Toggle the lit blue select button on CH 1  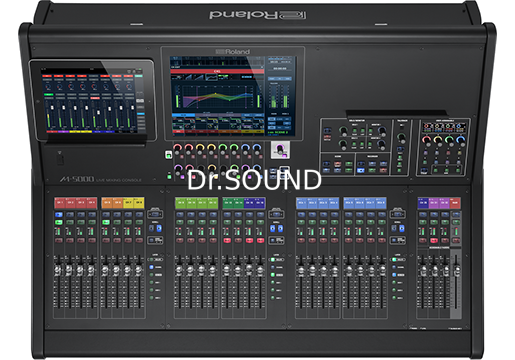59,214
